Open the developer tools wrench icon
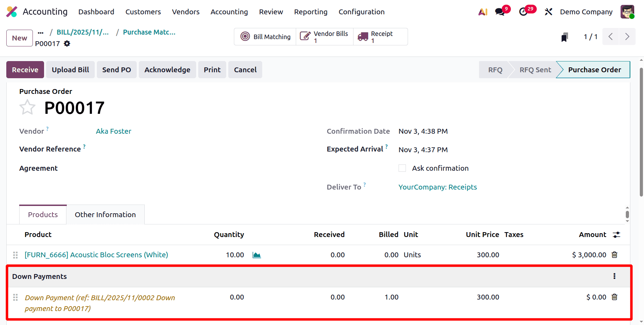The width and height of the screenshot is (644, 325). [548, 12]
